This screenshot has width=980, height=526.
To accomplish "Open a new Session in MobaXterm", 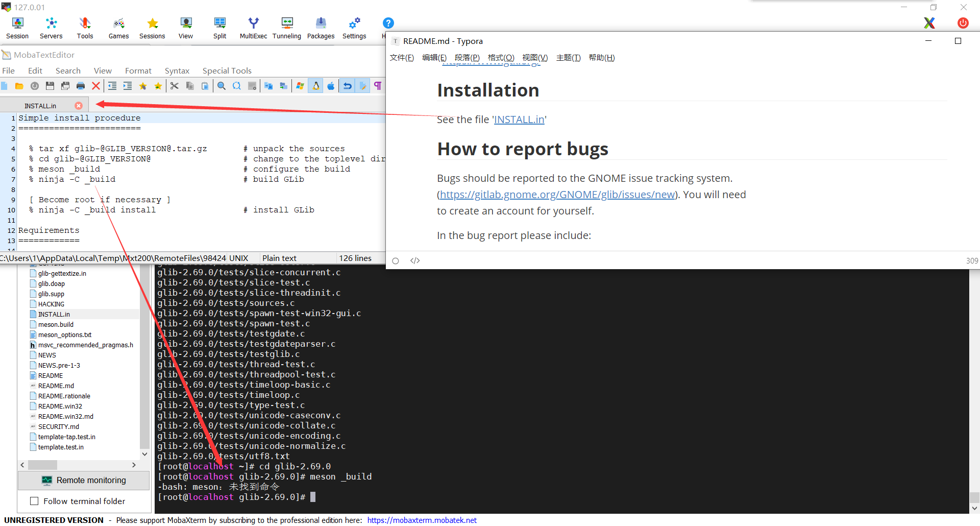I will point(17,28).
